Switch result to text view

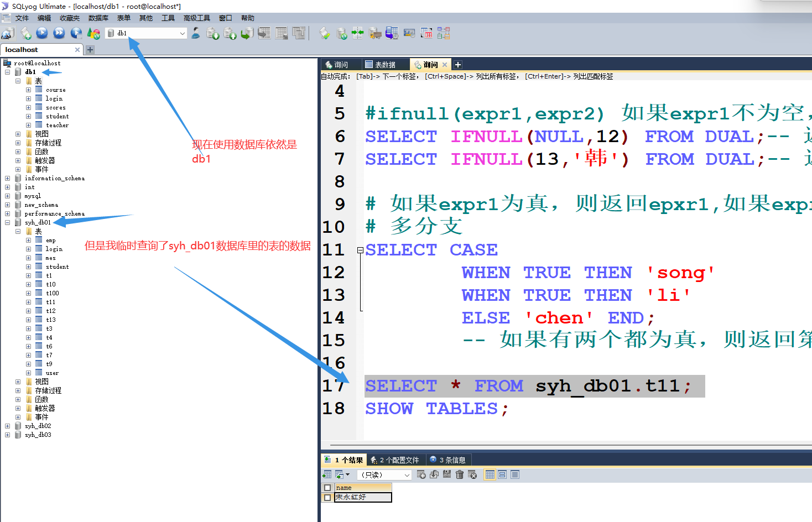click(515, 474)
